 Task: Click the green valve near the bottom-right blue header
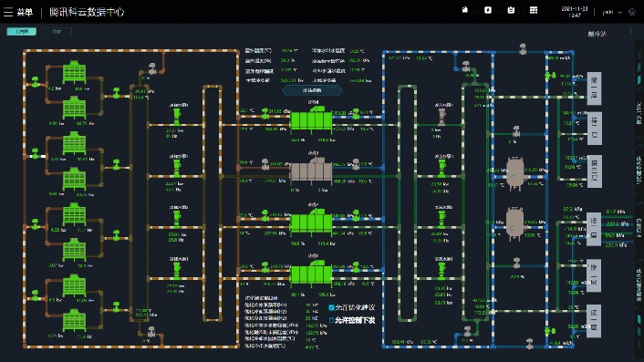(550, 330)
